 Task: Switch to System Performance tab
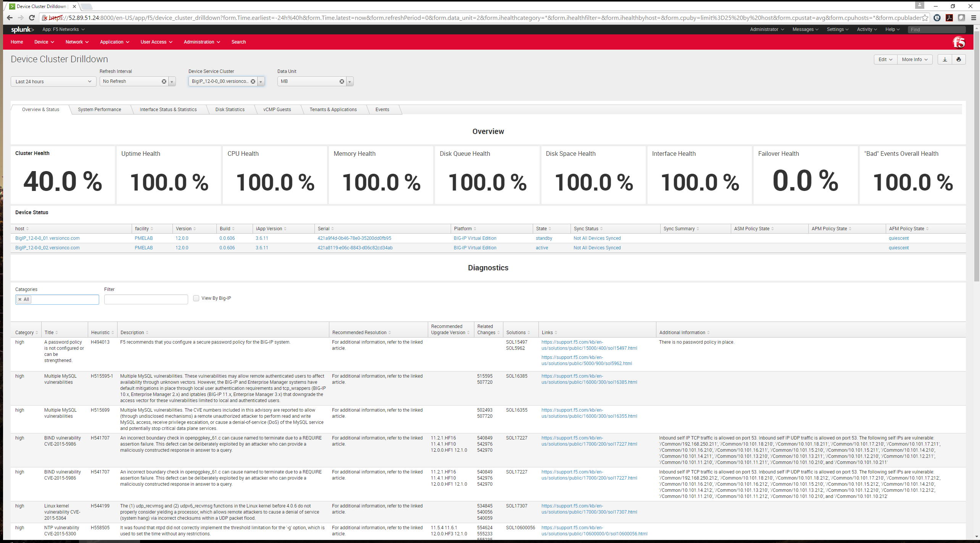(99, 109)
